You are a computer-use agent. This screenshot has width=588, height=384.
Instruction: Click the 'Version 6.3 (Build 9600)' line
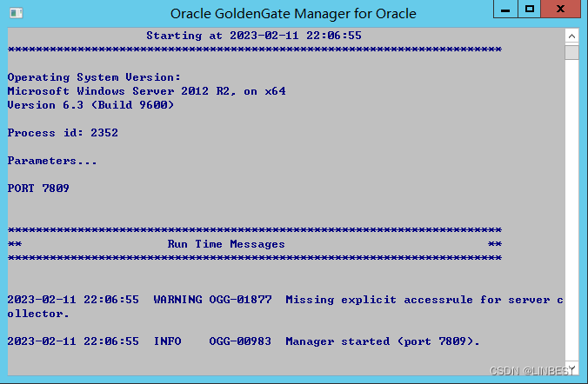coord(90,105)
